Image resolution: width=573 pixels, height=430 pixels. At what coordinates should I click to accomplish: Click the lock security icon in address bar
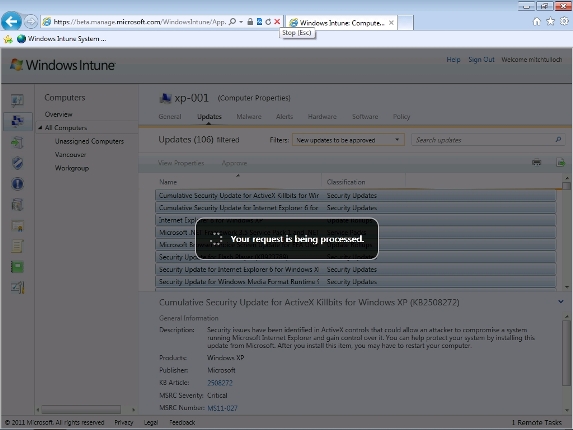(250, 22)
